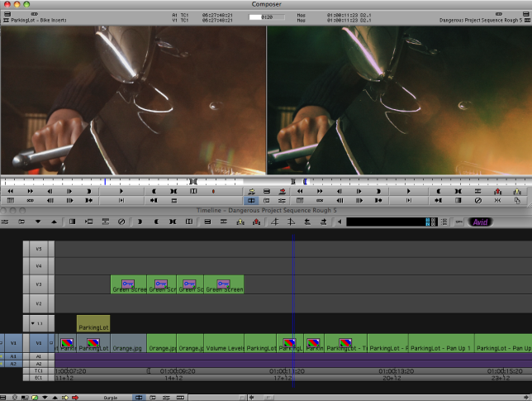Select the olive ParkingLot clip on track 1.1

(x=93, y=323)
